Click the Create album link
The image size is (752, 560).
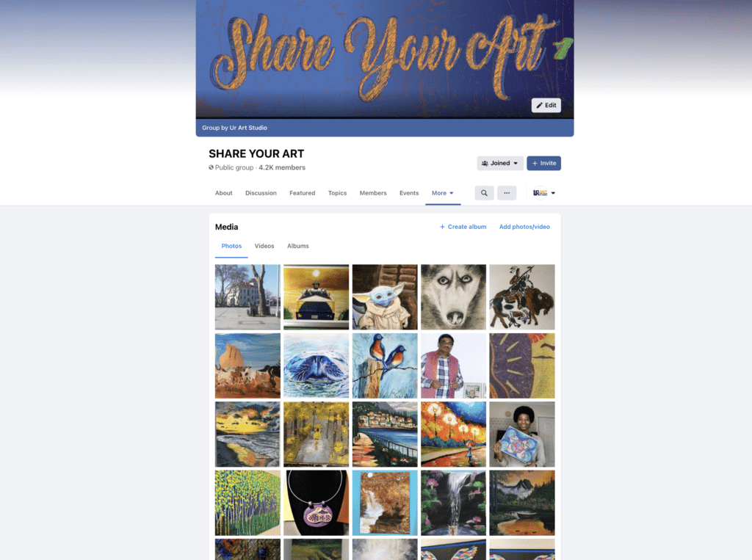click(x=463, y=227)
